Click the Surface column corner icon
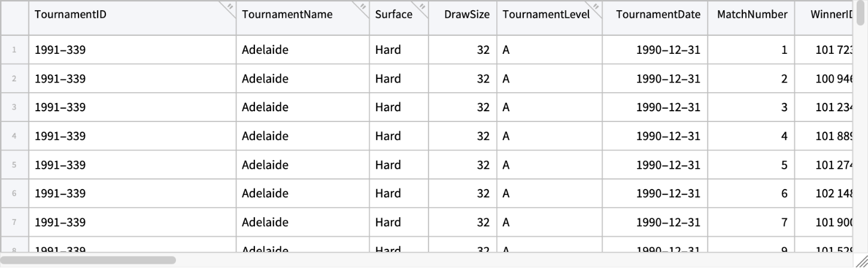 422,7
